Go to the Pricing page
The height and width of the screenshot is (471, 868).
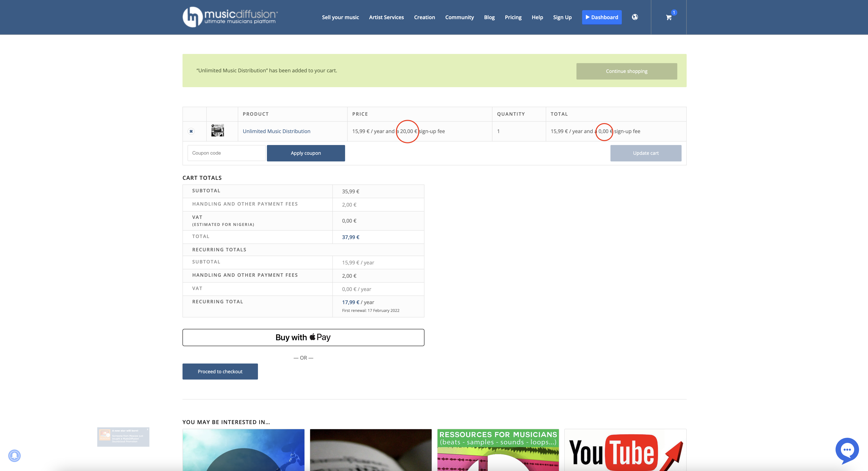tap(513, 17)
